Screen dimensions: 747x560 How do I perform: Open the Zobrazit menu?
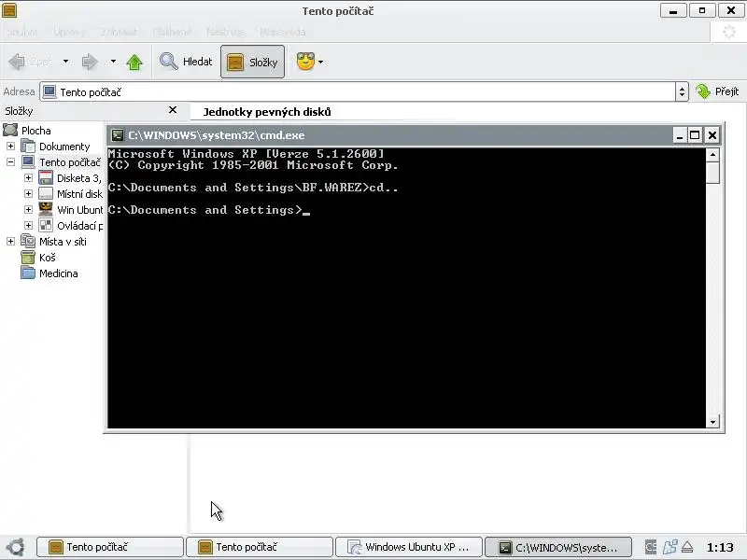tap(120, 32)
